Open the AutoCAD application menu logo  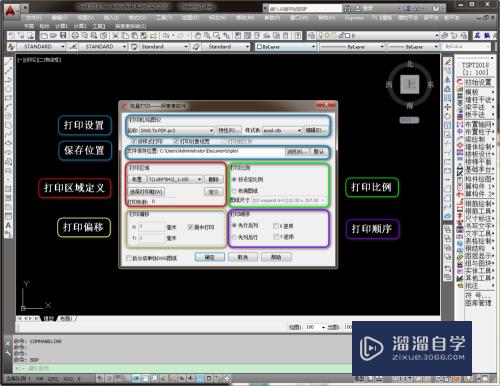click(11, 11)
